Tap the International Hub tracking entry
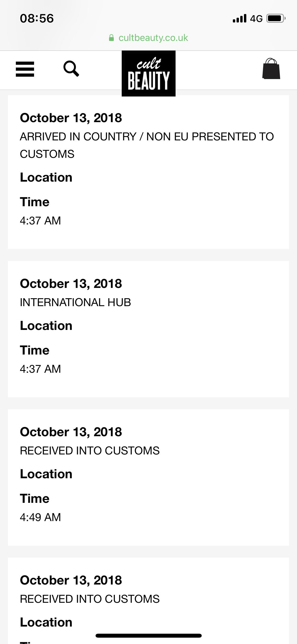The height and width of the screenshot is (644, 297). 76,302
